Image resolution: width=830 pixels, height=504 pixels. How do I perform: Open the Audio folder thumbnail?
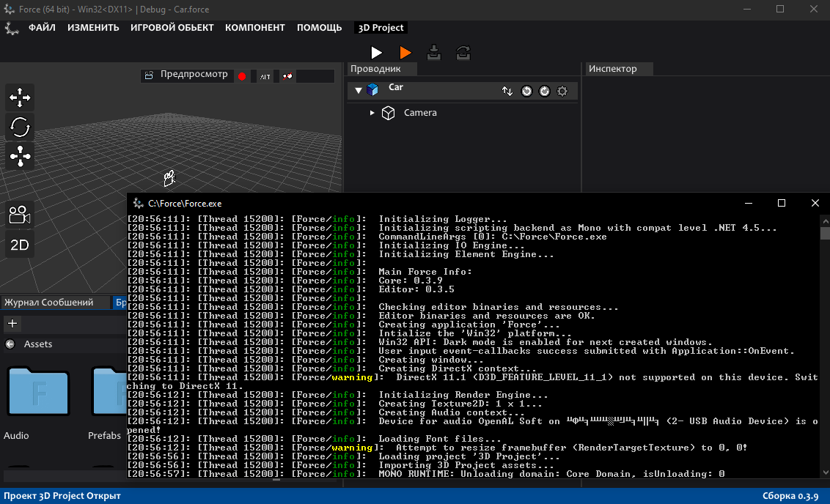(37, 392)
